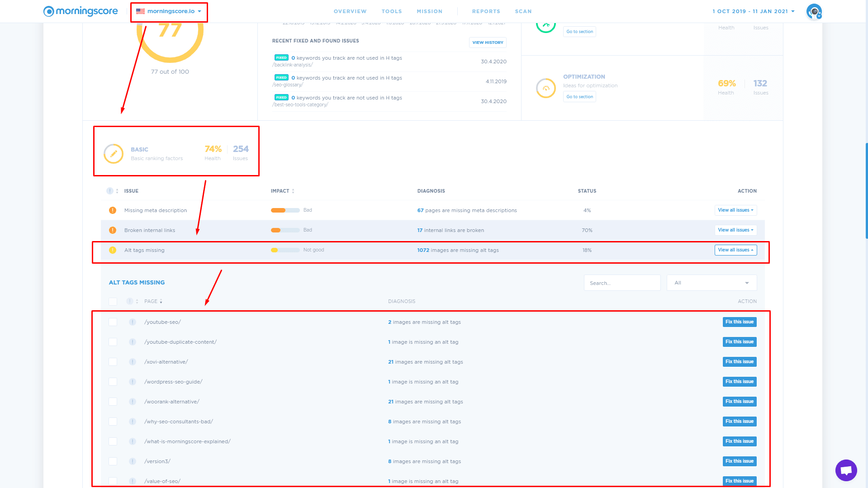Click the yellow warning icon for Alt tags missing
868x488 pixels.
[113, 250]
